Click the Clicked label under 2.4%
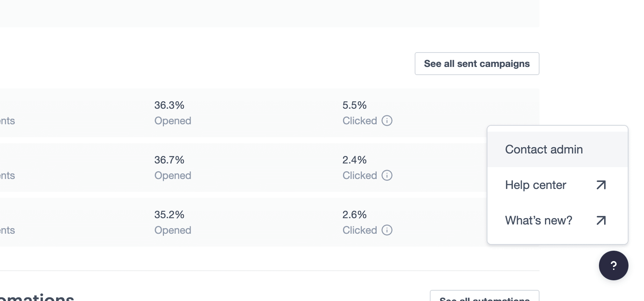The height and width of the screenshot is (301, 644). pos(359,176)
